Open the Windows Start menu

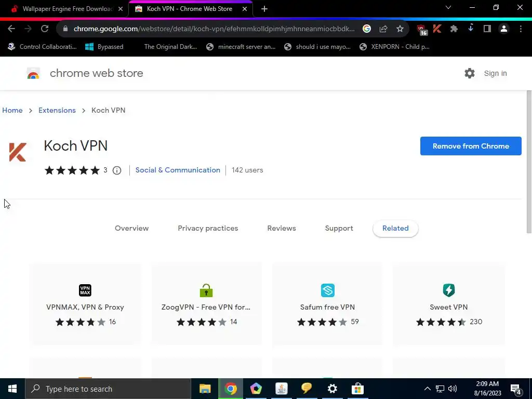click(x=12, y=389)
